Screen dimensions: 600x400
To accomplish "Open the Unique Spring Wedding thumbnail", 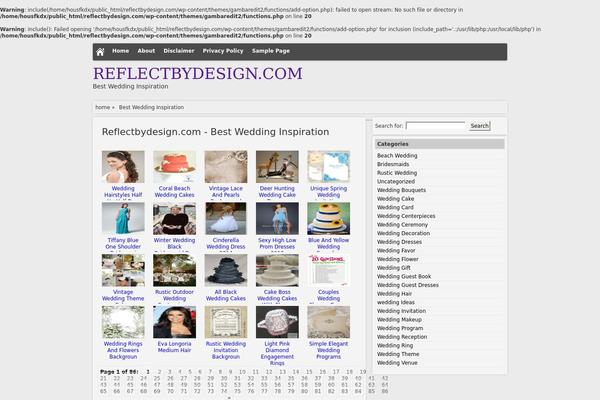I will click(x=328, y=167).
